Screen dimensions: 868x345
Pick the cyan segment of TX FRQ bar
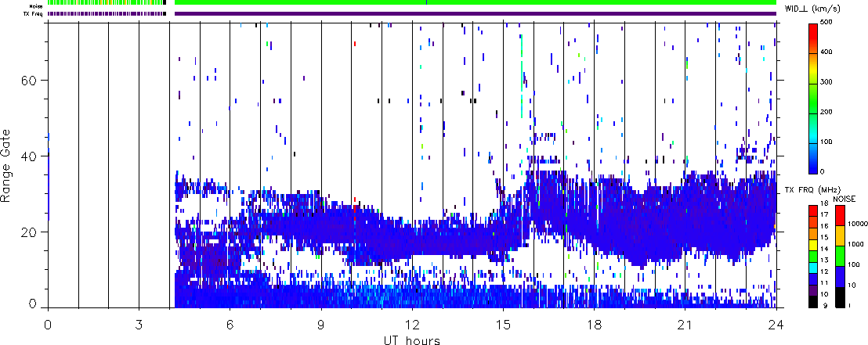click(x=813, y=268)
